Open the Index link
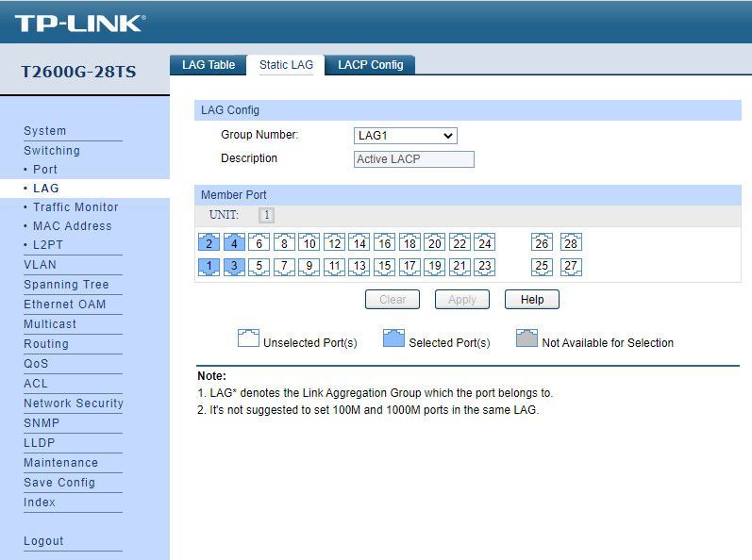The height and width of the screenshot is (560, 752). click(x=40, y=502)
